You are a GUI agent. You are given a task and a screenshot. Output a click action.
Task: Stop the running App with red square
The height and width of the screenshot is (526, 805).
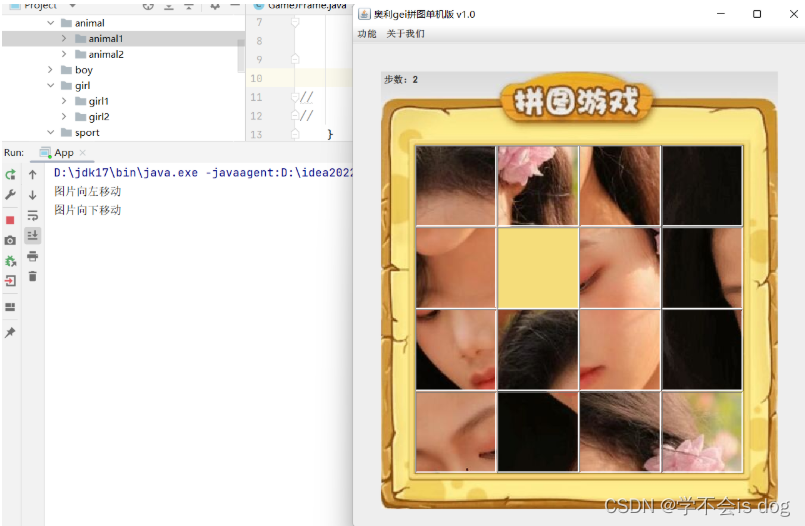(x=10, y=220)
